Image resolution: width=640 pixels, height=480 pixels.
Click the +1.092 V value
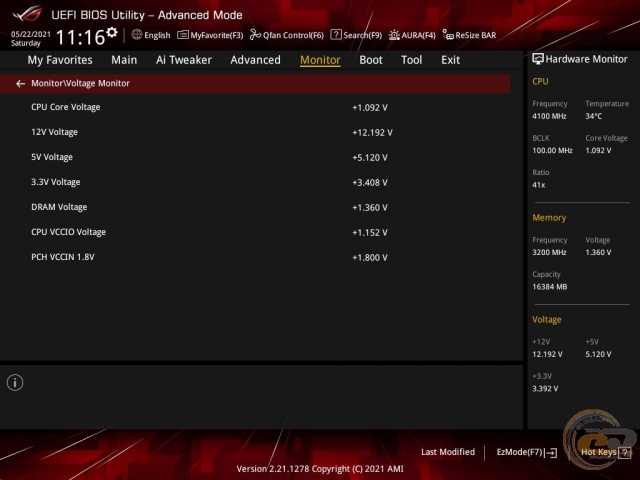tap(370, 108)
